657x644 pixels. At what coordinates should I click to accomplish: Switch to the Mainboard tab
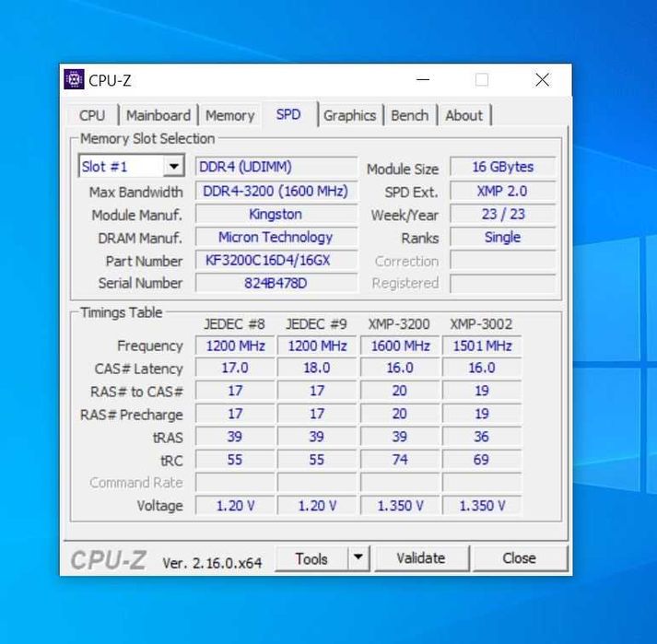[x=158, y=115]
